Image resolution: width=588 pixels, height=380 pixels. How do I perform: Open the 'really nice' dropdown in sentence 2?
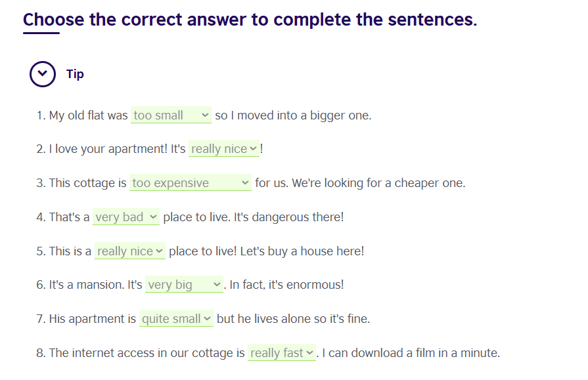coord(224,149)
